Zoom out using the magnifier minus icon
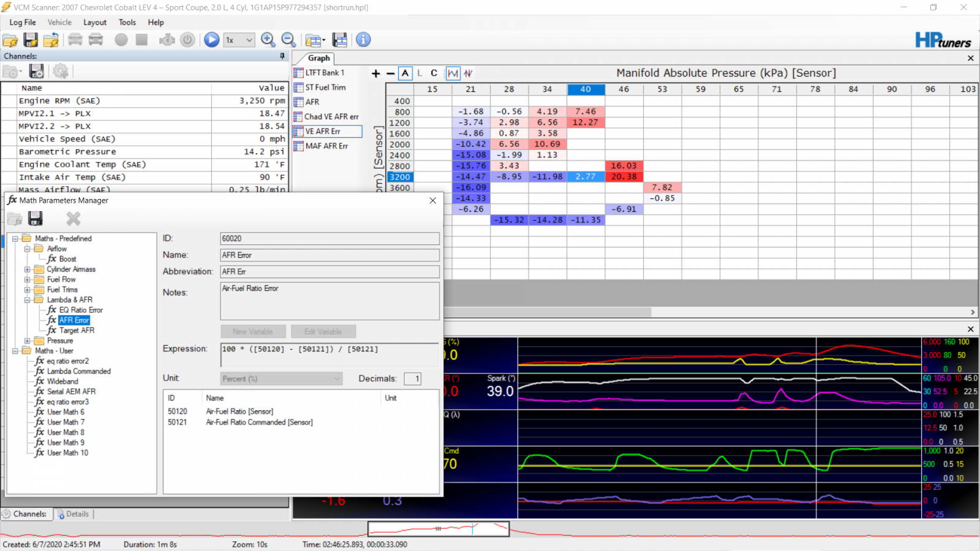 click(288, 40)
